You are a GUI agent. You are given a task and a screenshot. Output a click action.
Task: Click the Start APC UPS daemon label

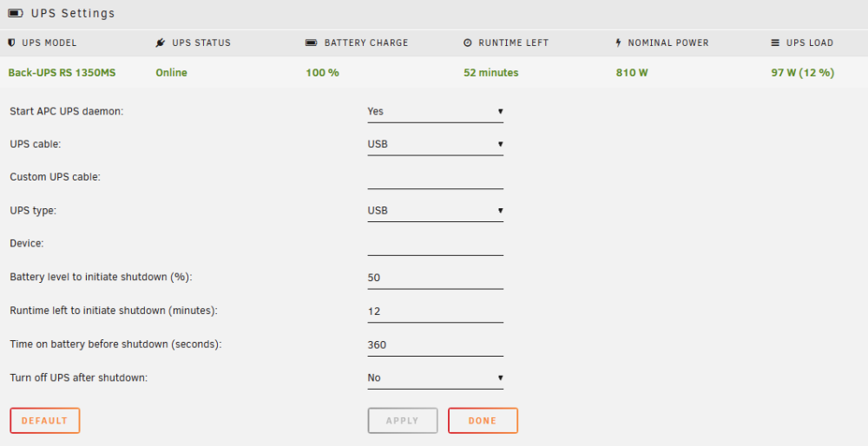pos(67,111)
